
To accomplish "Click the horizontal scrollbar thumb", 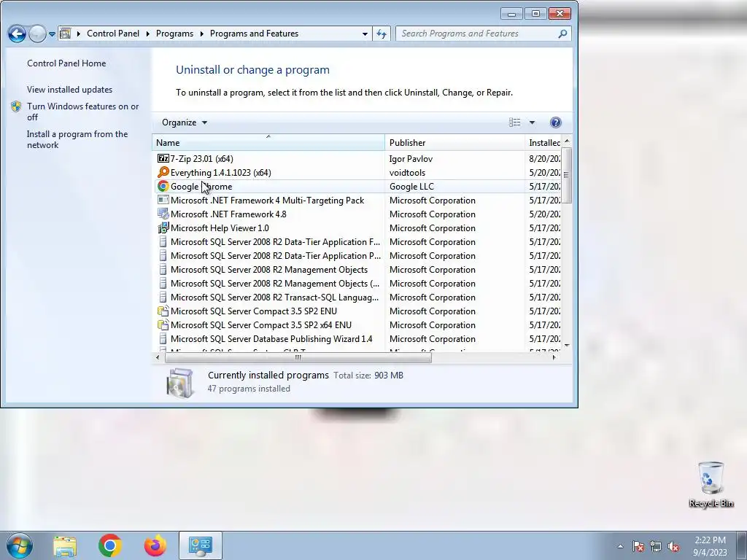I will 298,357.
